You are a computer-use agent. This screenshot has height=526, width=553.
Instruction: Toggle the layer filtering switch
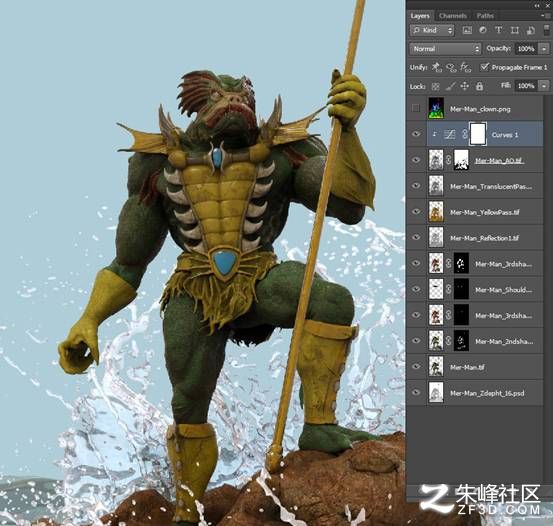(x=547, y=30)
